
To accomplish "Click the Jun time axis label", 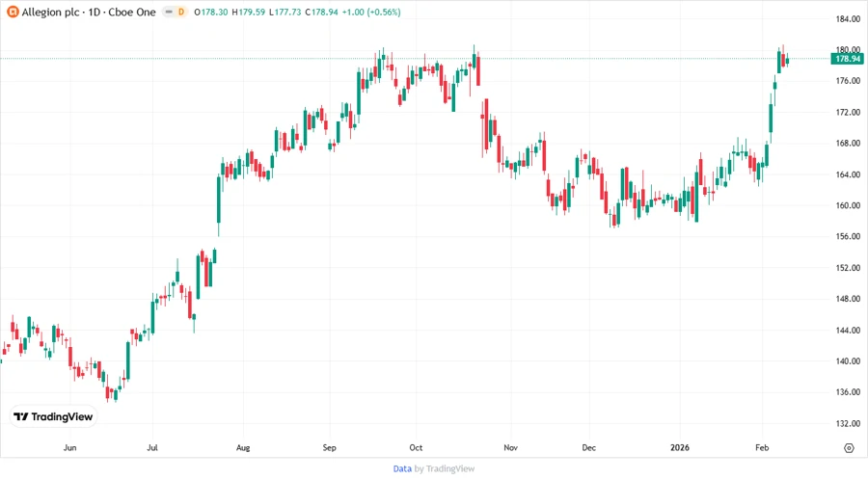I will (69, 448).
